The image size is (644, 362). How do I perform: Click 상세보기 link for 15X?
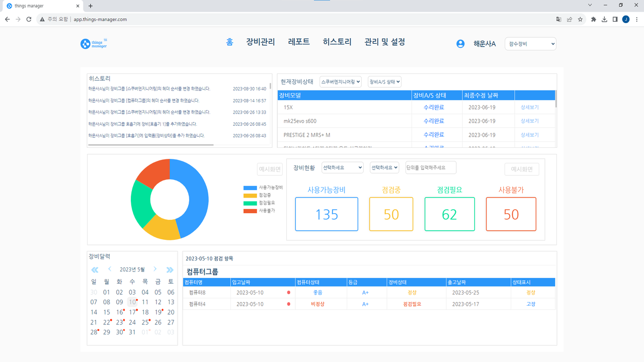(530, 107)
